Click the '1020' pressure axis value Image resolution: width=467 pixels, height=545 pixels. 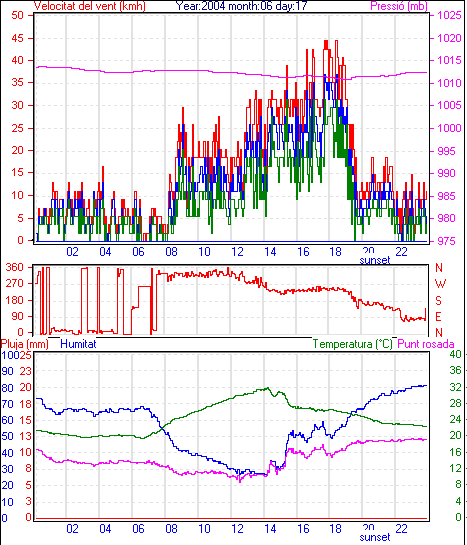(449, 38)
